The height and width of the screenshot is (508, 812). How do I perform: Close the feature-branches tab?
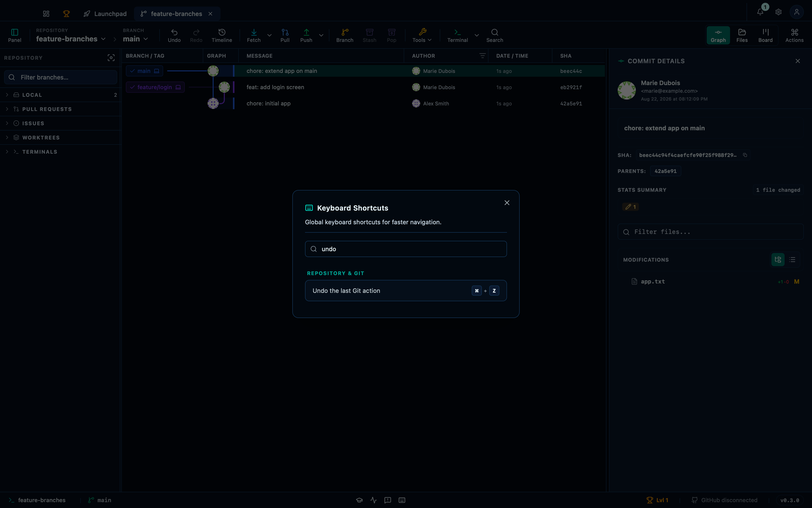click(x=210, y=14)
